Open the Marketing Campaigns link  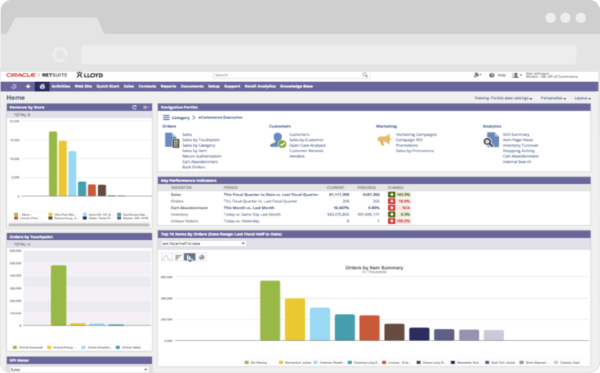click(x=416, y=135)
